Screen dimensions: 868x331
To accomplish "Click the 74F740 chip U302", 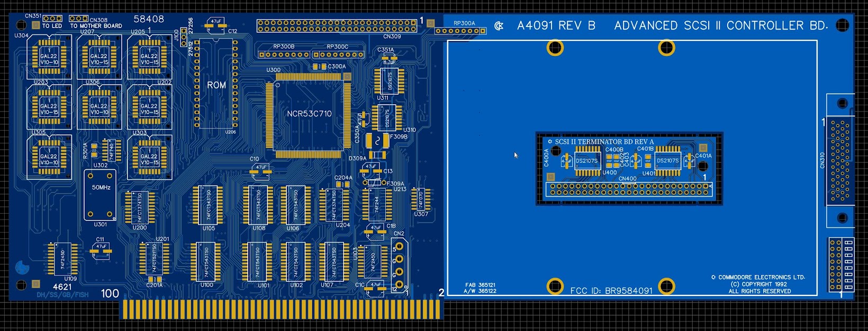I will click(x=111, y=151).
